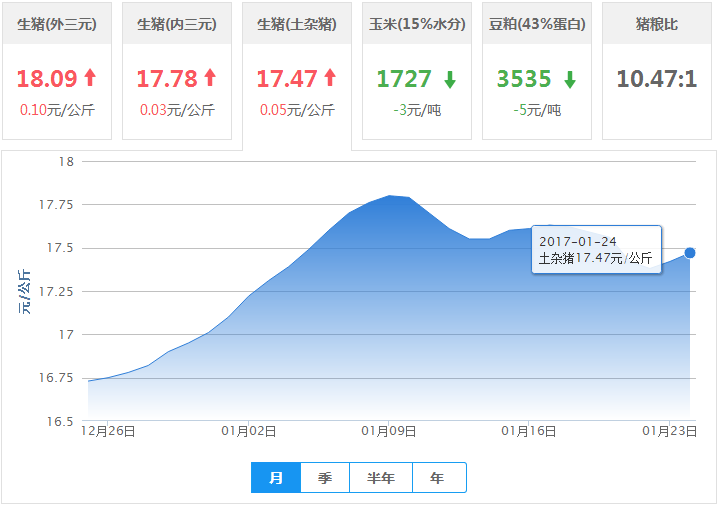Click the blue data point on 01-24
Screen dimensions: 721x509
[x=690, y=253]
